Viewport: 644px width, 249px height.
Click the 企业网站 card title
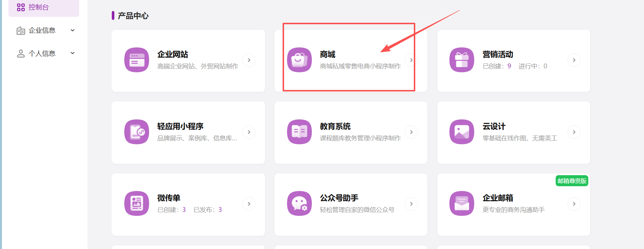pos(173,54)
